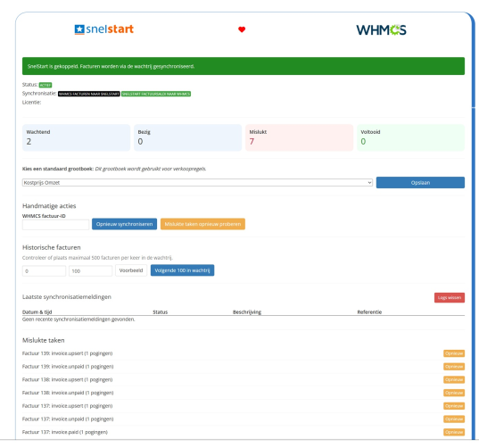479x448 pixels.
Task: Retry Factuur 138 invoice.upsert with Opnieuw
Action: pyautogui.click(x=454, y=380)
